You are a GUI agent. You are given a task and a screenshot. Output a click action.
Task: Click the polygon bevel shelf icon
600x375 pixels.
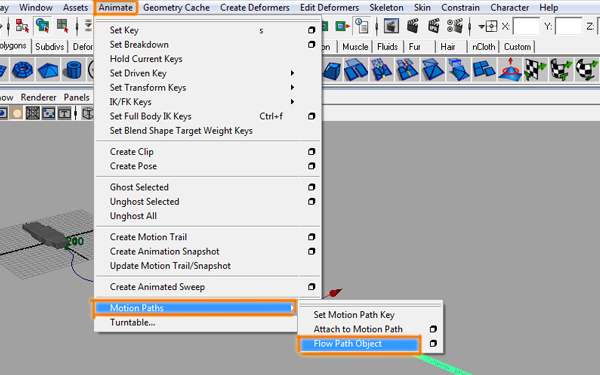[x=332, y=70]
